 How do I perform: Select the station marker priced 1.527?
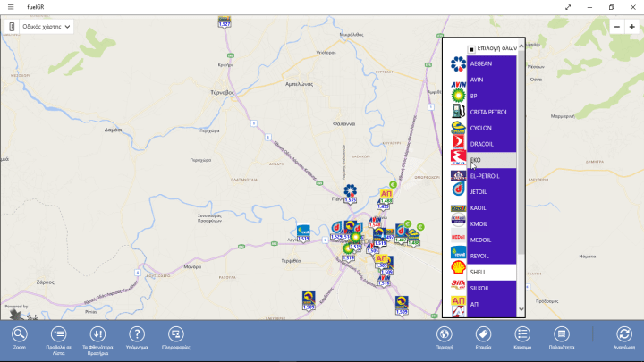pyautogui.click(x=225, y=22)
